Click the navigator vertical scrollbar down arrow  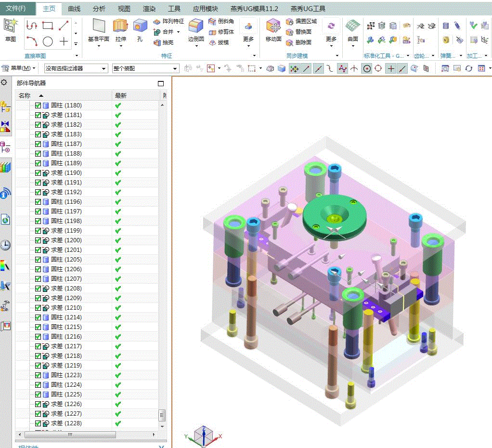(x=162, y=426)
